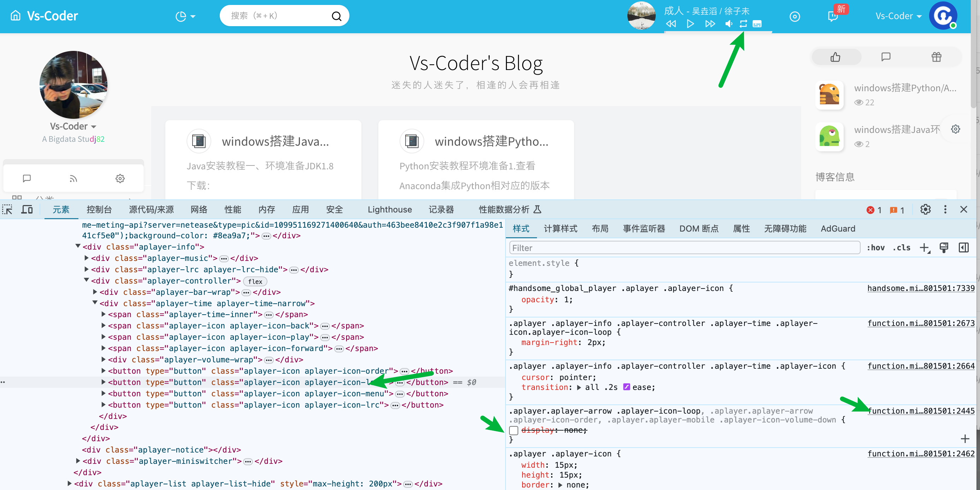
Task: Toggle the :hov element state panel
Action: pos(875,248)
